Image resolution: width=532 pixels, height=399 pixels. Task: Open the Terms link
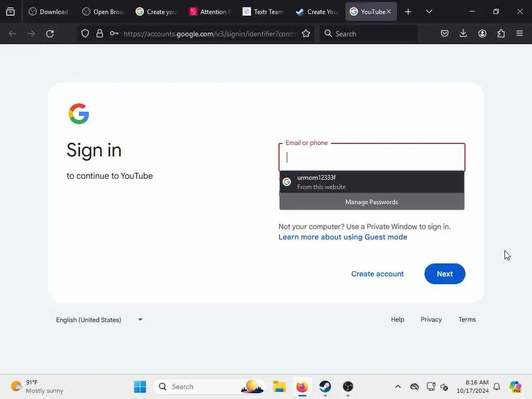click(467, 320)
